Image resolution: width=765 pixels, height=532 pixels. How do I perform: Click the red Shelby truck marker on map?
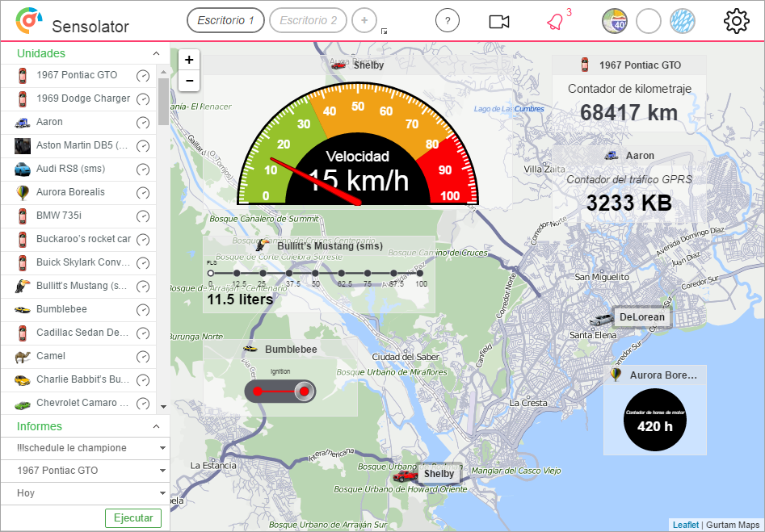coord(405,475)
